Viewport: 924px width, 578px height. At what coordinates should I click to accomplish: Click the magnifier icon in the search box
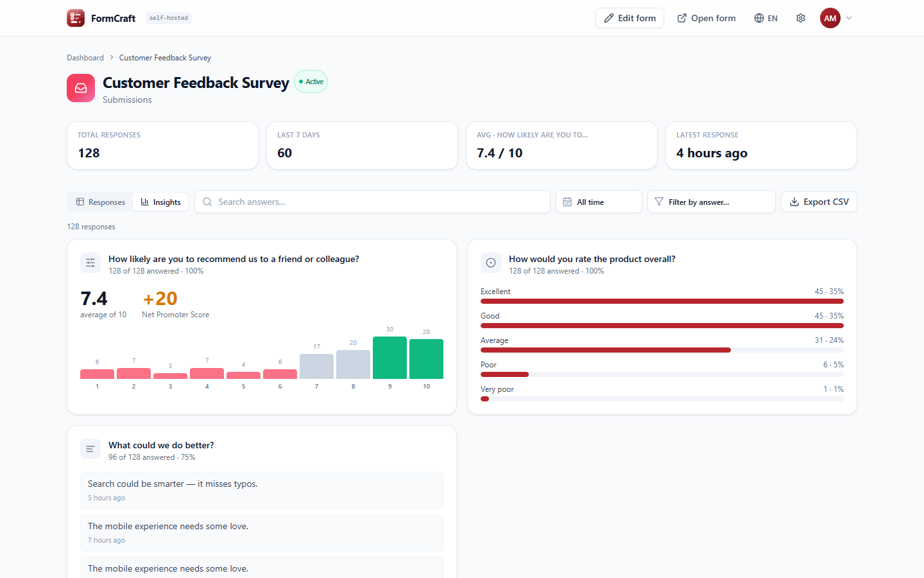pos(207,202)
